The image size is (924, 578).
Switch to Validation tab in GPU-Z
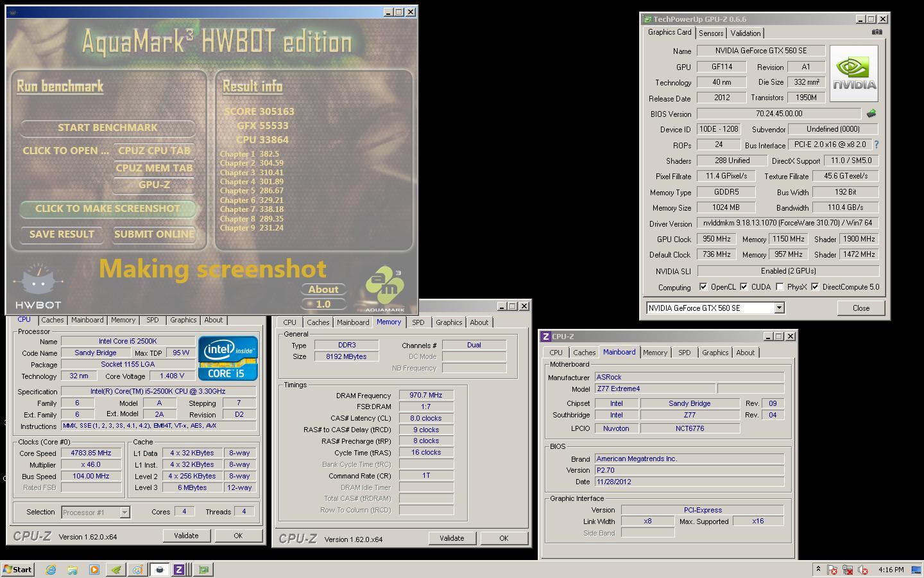click(x=745, y=33)
